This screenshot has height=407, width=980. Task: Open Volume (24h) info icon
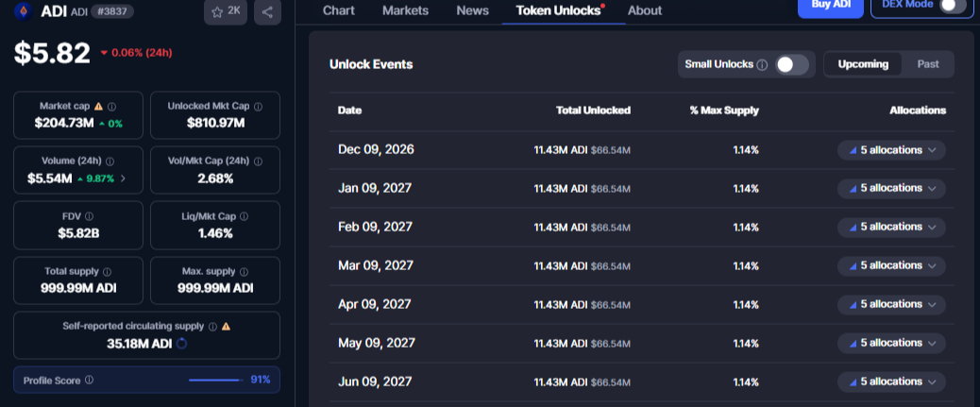tap(110, 161)
